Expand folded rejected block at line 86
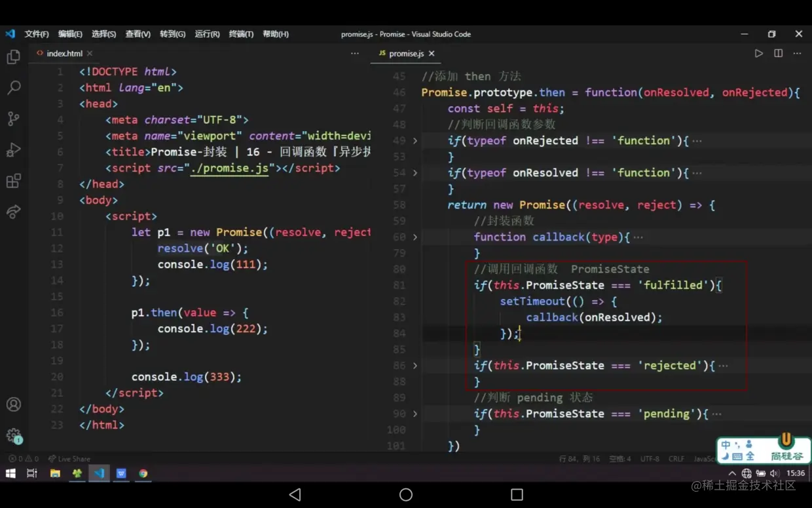This screenshot has width=812, height=508. 415,366
